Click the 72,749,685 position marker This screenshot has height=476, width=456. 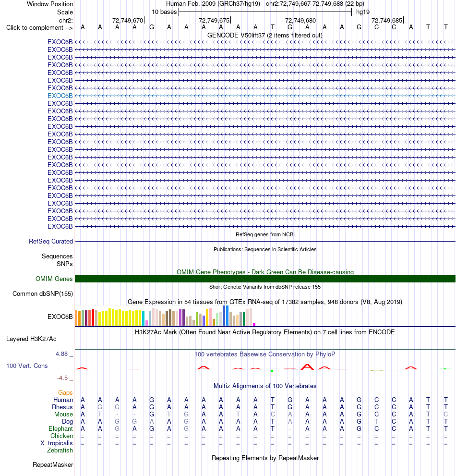point(387,20)
